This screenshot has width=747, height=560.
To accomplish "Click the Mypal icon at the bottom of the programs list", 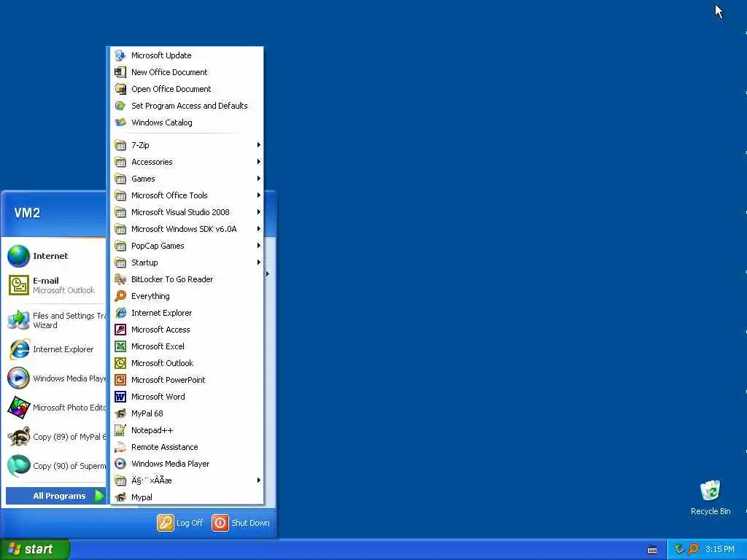I will pos(120,497).
